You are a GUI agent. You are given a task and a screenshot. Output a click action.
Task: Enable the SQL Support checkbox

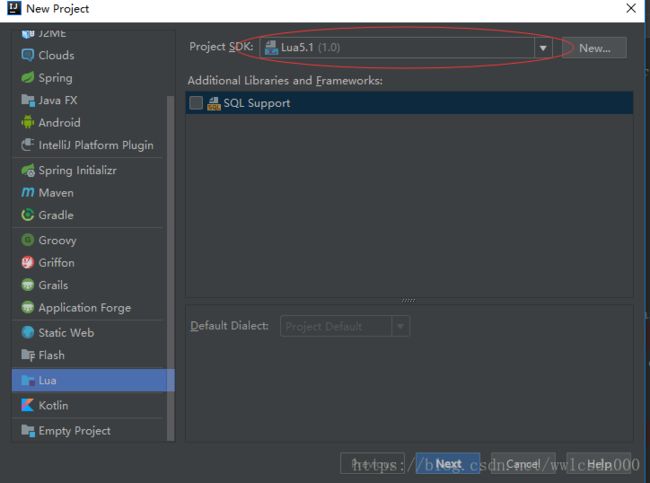(x=196, y=103)
